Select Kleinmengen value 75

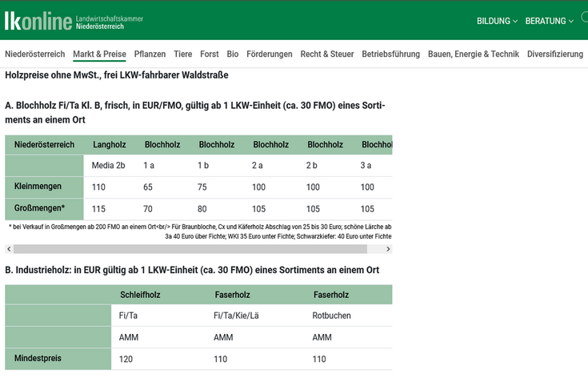pyautogui.click(x=202, y=187)
